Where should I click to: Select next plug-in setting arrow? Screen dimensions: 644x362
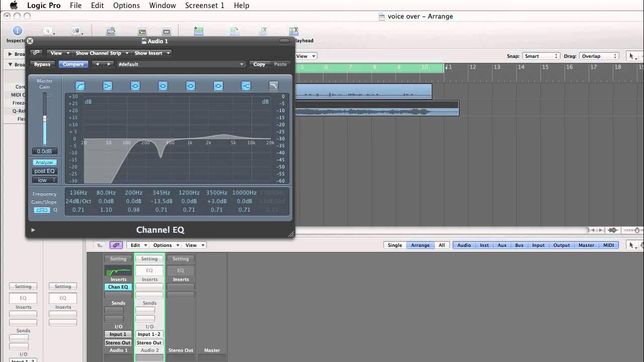tap(108, 64)
